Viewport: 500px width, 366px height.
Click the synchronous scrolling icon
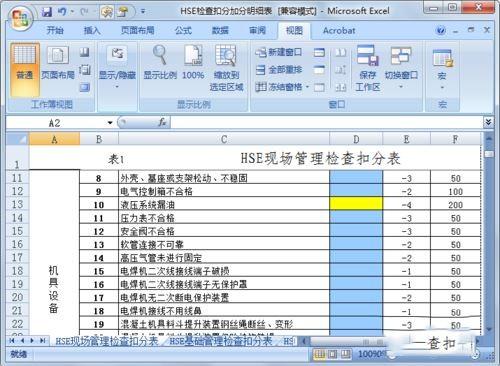pyautogui.click(x=340, y=70)
